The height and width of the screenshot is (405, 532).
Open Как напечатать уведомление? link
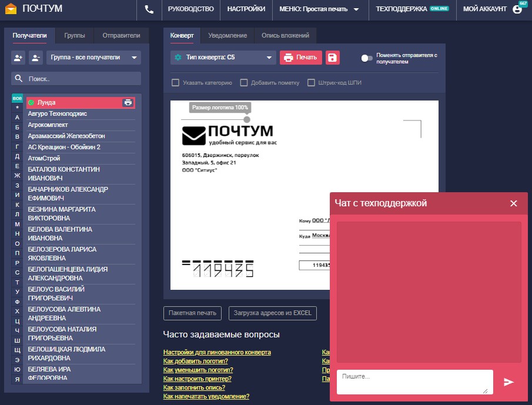(x=206, y=397)
